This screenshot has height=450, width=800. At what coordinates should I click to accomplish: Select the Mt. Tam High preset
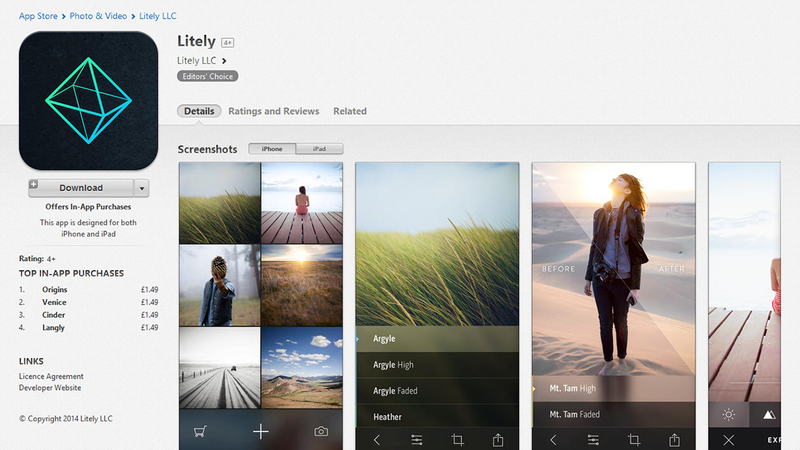pyautogui.click(x=614, y=388)
